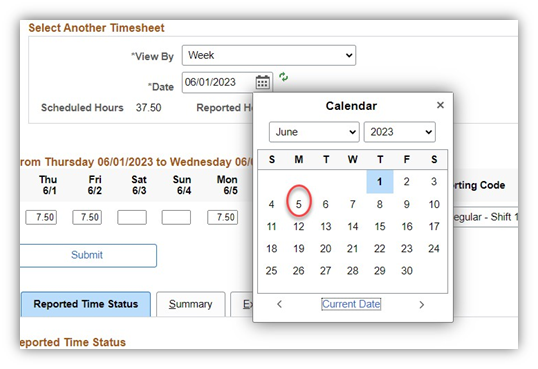Screen dimensions: 538x369
Task: Select June 27 in the calendar
Action: pyautogui.click(x=326, y=271)
